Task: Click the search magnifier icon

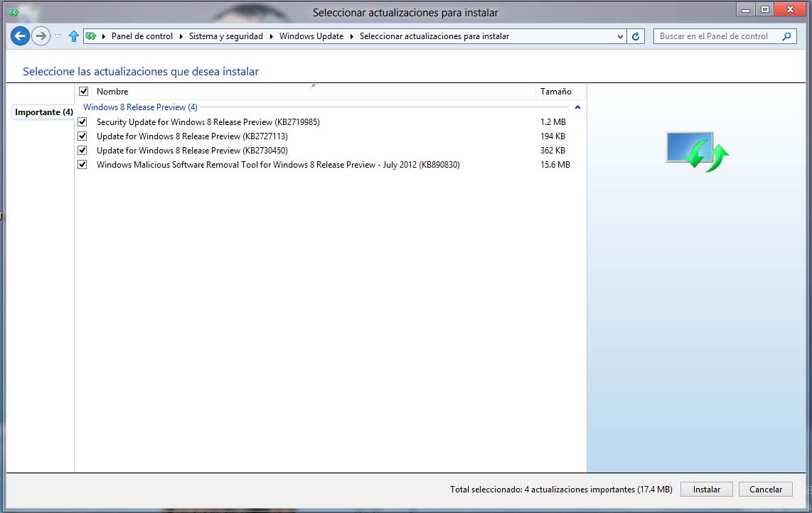Action: click(786, 36)
